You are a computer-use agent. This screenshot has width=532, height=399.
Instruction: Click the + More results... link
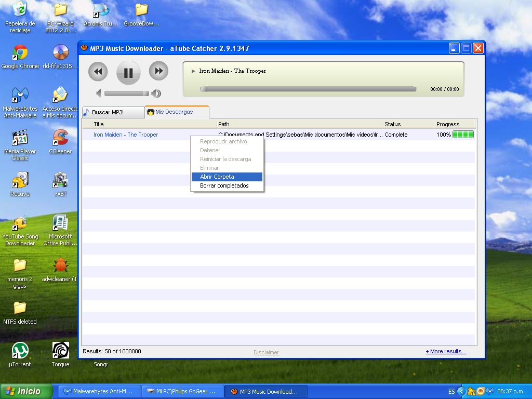446,352
